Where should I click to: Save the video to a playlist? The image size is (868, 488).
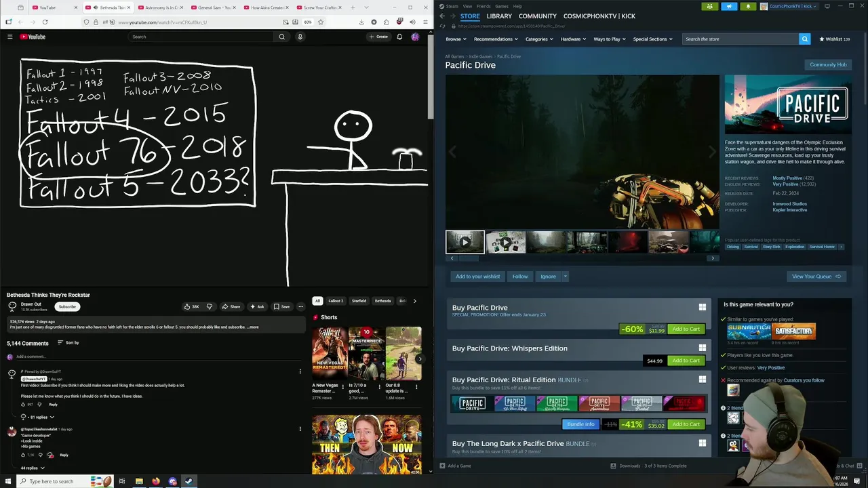click(281, 306)
